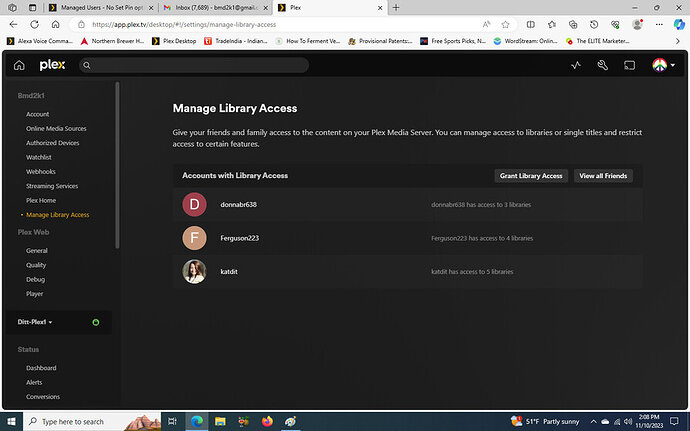This screenshot has width=690, height=431.
Task: Open Edge profile icon
Action: click(637, 25)
